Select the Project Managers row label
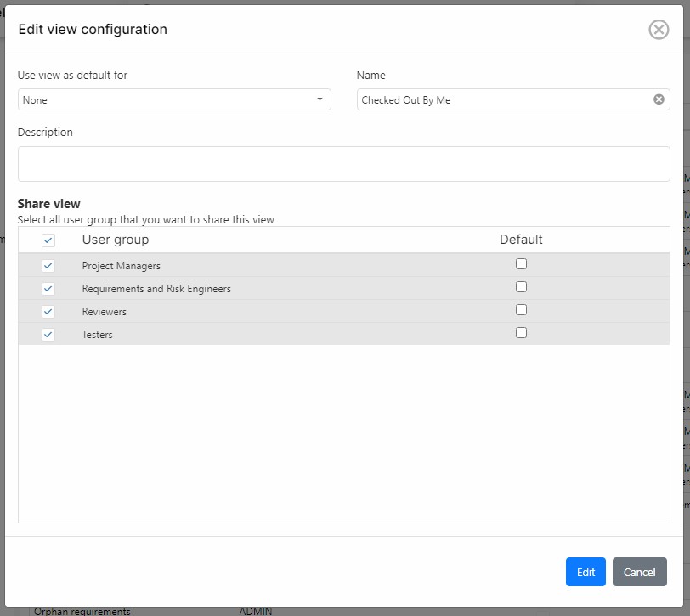This screenshot has width=690, height=616. [x=122, y=266]
